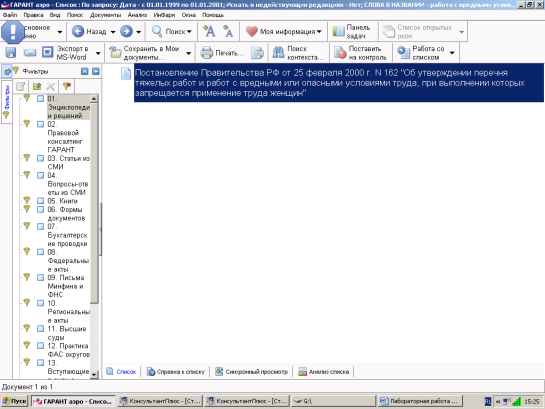Click the Start (Пуск) button
Image resolution: width=545 pixels, height=409 pixels.
coord(14,401)
